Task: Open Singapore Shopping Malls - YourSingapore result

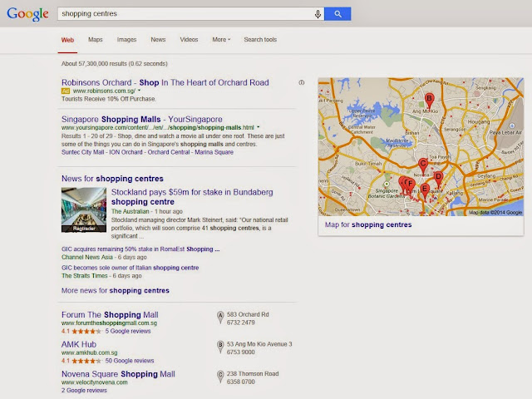Action: point(142,120)
